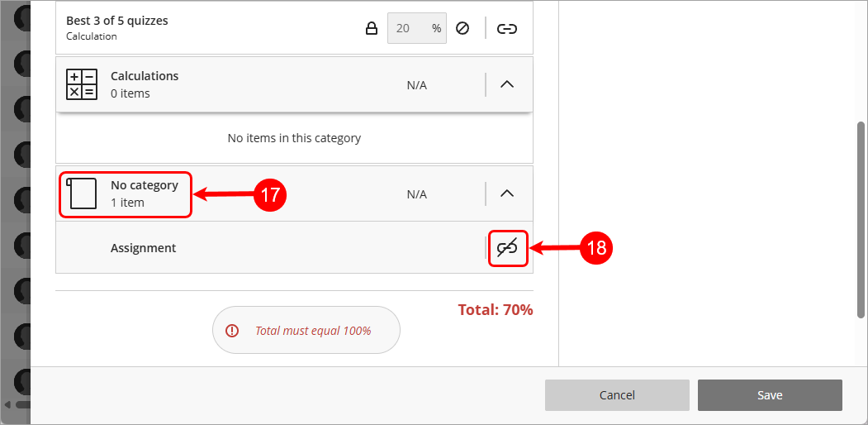This screenshot has height=425, width=868.
Task: Click the horizontal scrollbar at bottom left
Action: (22, 404)
